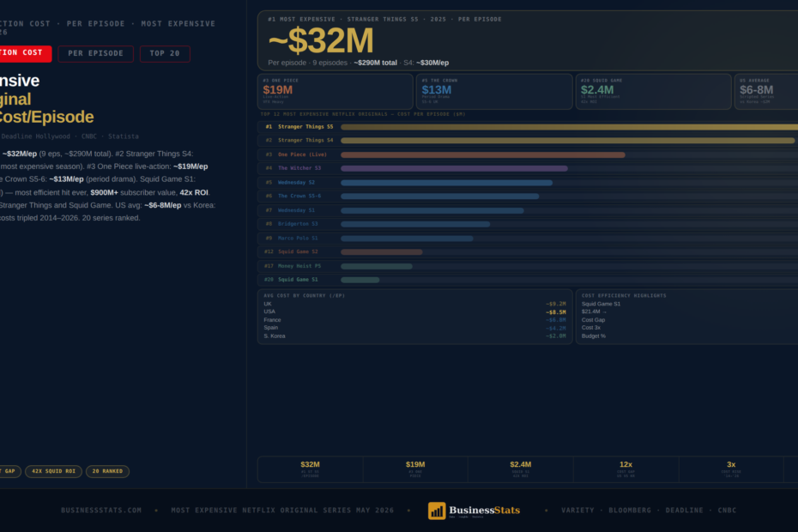Screen dimensions: 798x532
Task: Click the Cost Gap highlight entry
Action: coord(594,320)
